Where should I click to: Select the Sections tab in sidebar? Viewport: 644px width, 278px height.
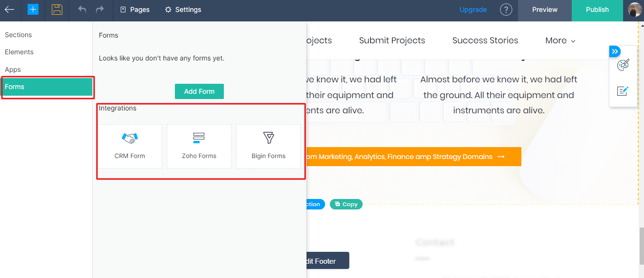[x=19, y=35]
